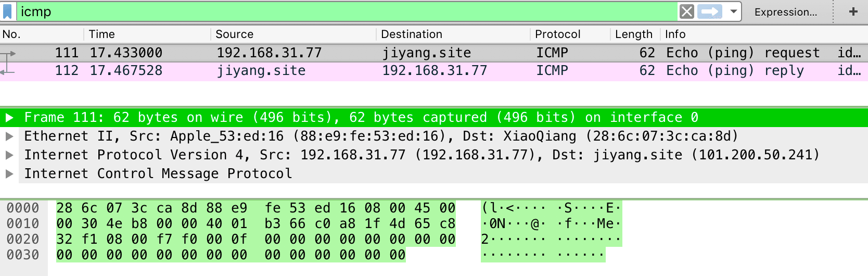Open the Expression… filter builder
This screenshot has width=868, height=276.
tap(786, 12)
